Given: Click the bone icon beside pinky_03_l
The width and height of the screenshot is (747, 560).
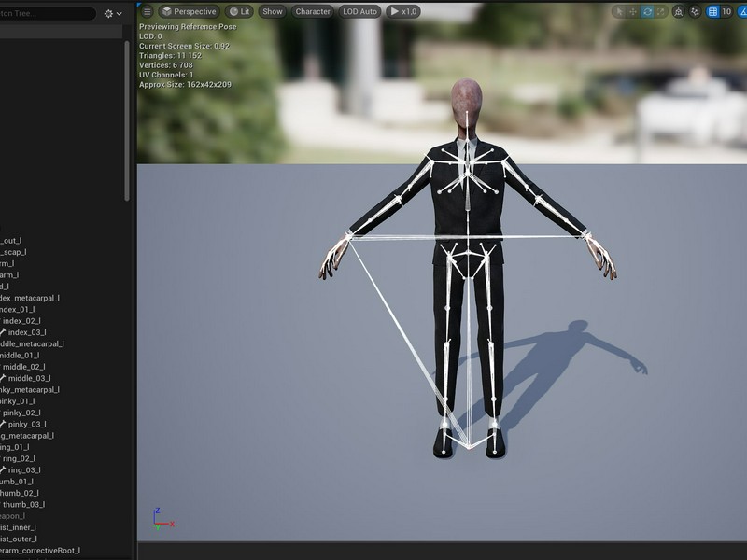Looking at the screenshot, I should pyautogui.click(x=3, y=424).
